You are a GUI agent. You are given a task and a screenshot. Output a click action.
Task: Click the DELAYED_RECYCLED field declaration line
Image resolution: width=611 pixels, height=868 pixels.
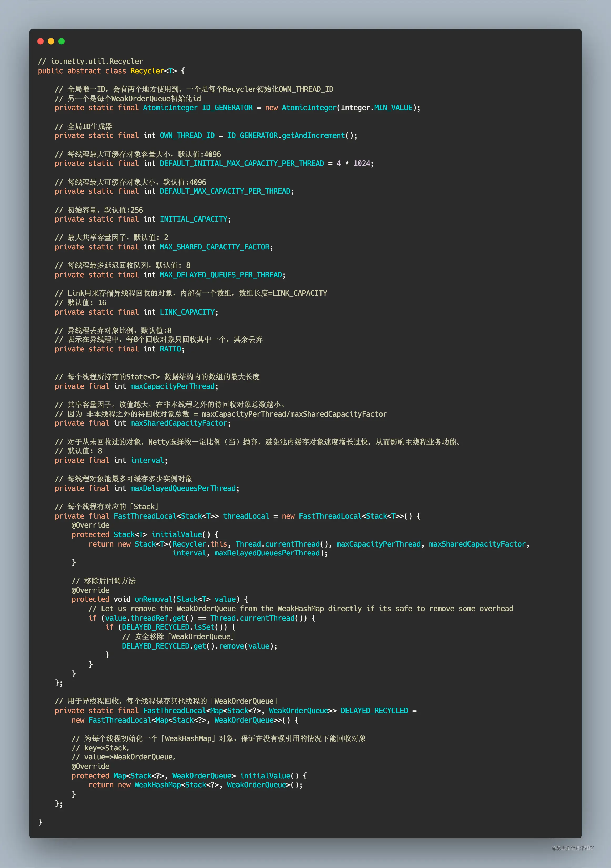(x=236, y=710)
